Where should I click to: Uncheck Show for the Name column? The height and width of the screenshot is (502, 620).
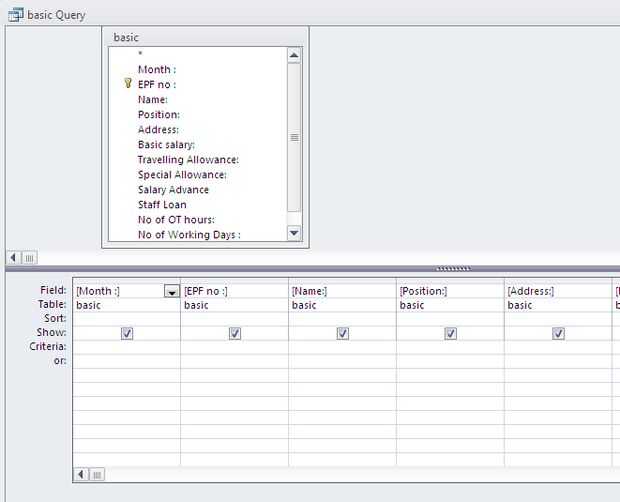(343, 334)
